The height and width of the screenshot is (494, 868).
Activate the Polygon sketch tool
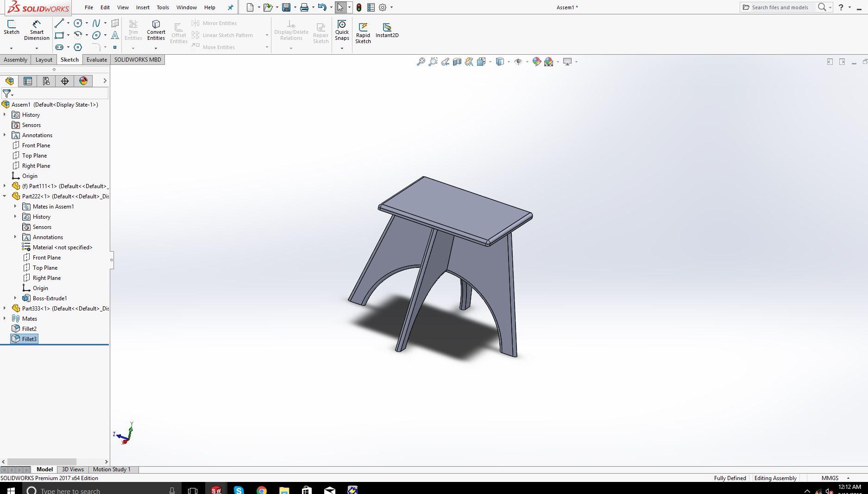tap(78, 47)
